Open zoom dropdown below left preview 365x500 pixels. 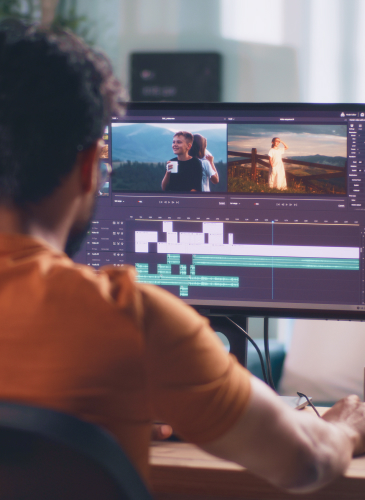tap(119, 201)
